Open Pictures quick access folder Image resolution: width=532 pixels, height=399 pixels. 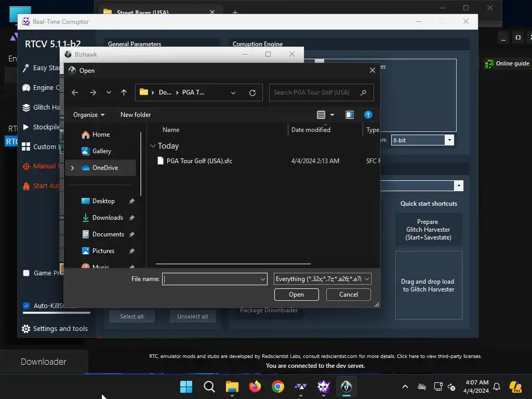pyautogui.click(x=103, y=251)
